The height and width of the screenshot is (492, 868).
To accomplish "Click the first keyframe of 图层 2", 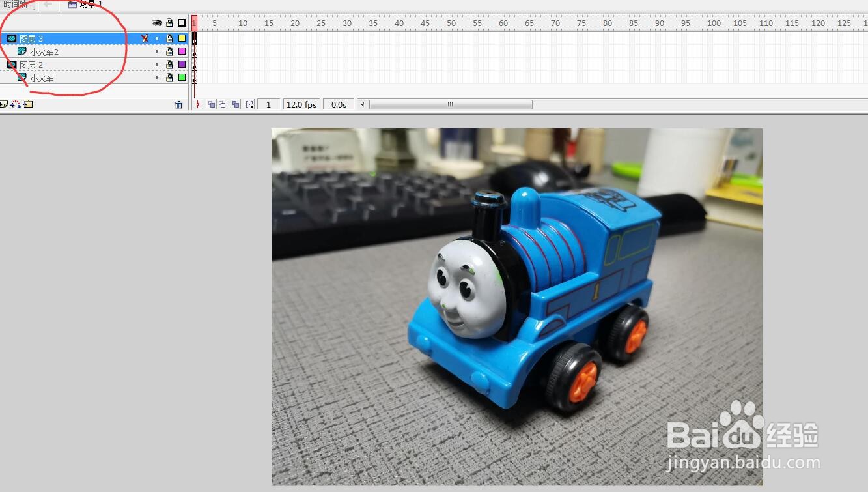I will click(194, 65).
